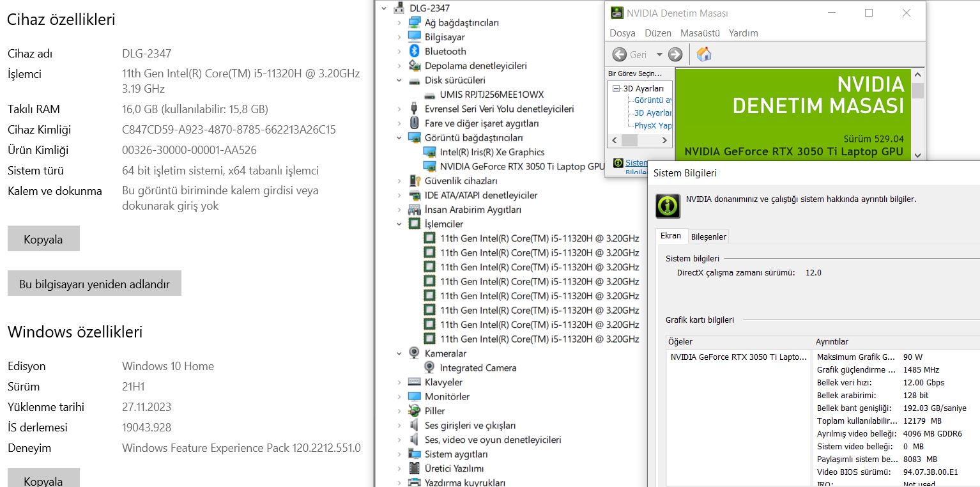
Task: Click the Görüntü bağdaştırıcıları display icon
Action: click(415, 137)
